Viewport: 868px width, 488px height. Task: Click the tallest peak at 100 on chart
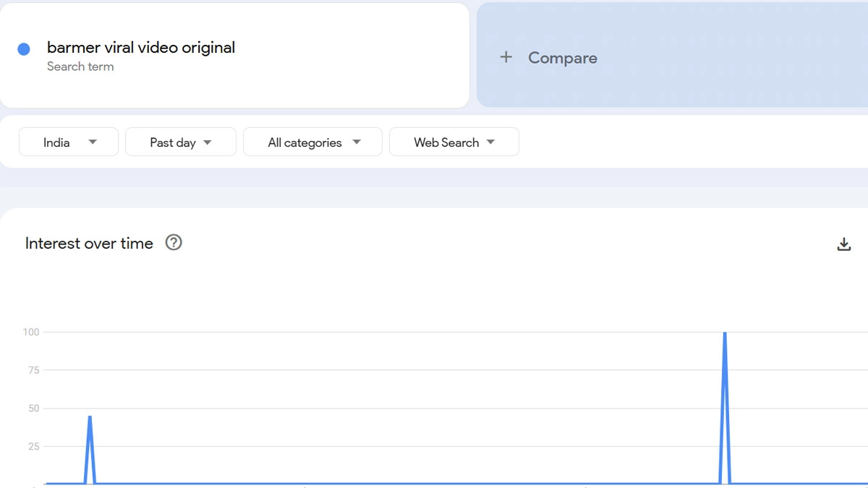(725, 334)
